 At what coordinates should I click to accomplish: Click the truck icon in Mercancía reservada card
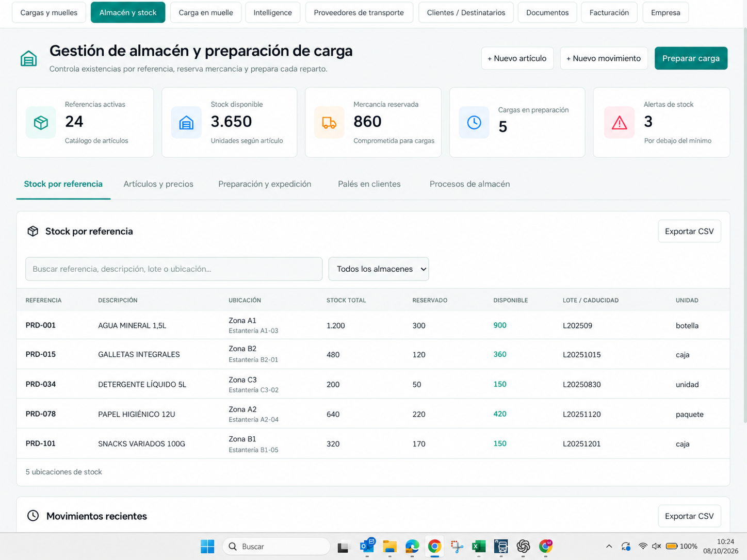(x=329, y=122)
